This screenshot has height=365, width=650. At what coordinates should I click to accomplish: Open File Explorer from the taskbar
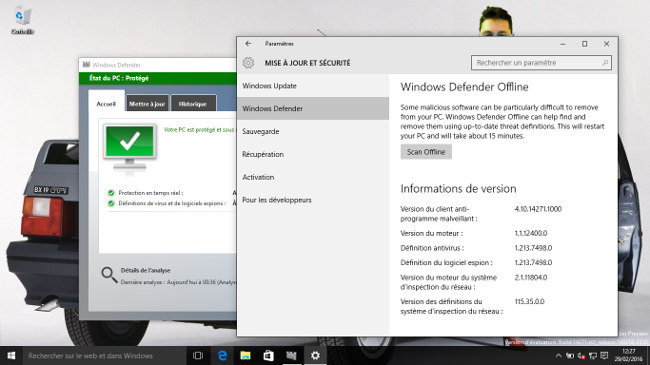coord(245,355)
